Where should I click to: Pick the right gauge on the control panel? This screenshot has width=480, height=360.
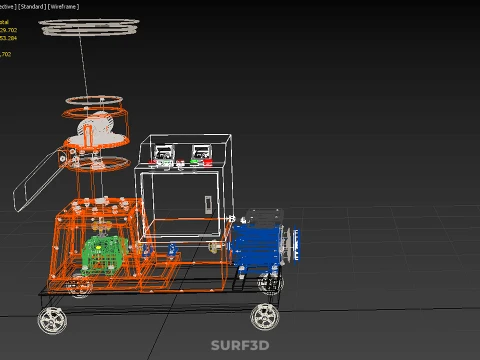tap(201, 152)
